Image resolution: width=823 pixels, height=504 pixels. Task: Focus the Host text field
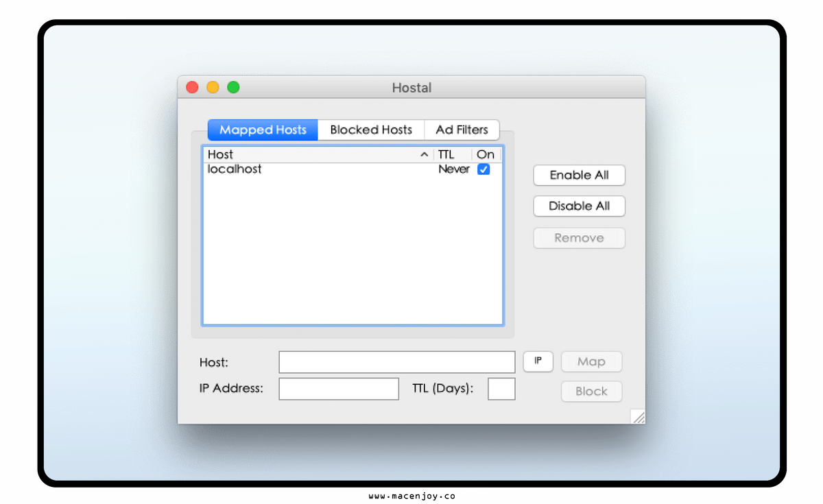click(x=397, y=362)
